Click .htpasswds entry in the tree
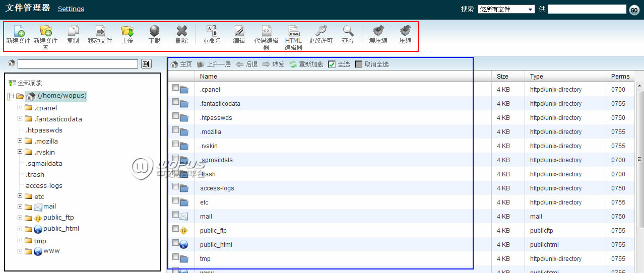The image size is (644, 273). (44, 130)
